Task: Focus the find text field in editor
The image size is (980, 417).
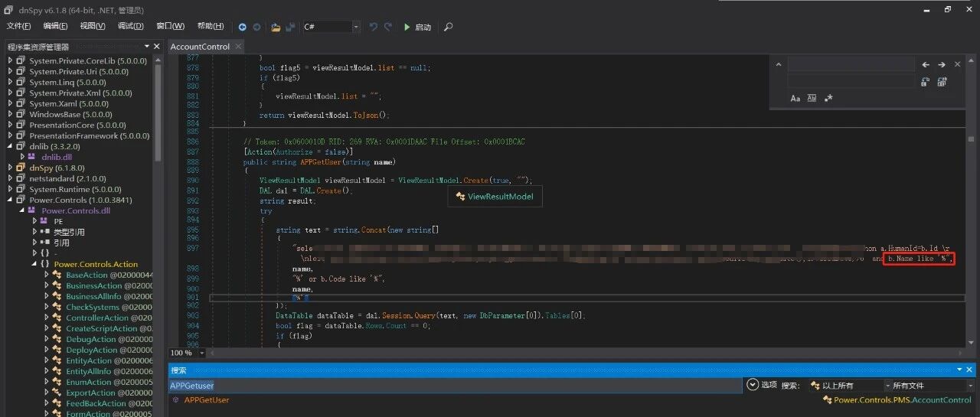Action: click(851, 65)
